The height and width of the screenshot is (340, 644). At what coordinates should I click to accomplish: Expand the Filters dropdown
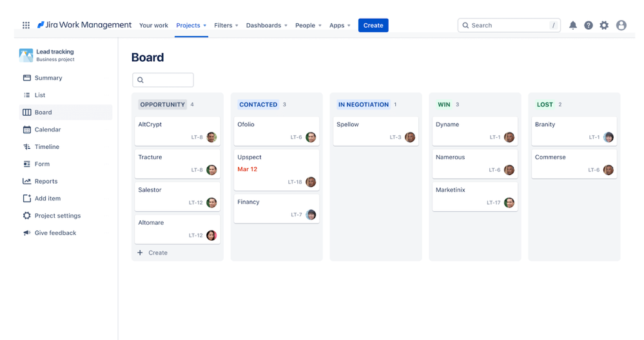(226, 25)
